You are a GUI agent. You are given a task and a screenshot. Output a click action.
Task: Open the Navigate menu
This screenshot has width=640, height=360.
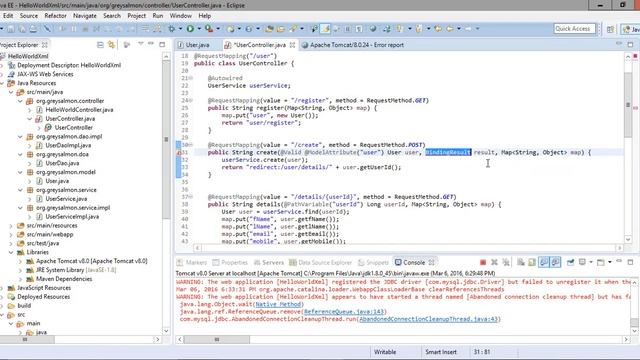[85, 16]
